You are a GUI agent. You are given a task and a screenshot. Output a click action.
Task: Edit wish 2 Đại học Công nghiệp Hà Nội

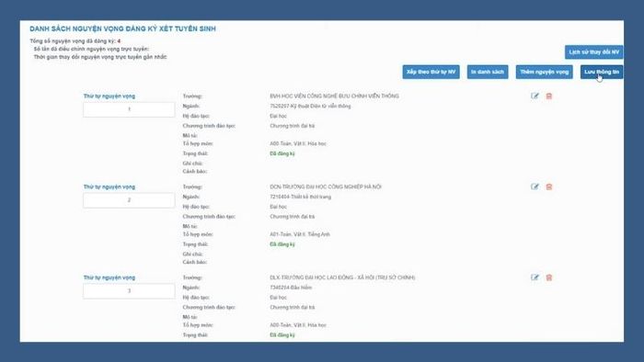click(x=535, y=187)
